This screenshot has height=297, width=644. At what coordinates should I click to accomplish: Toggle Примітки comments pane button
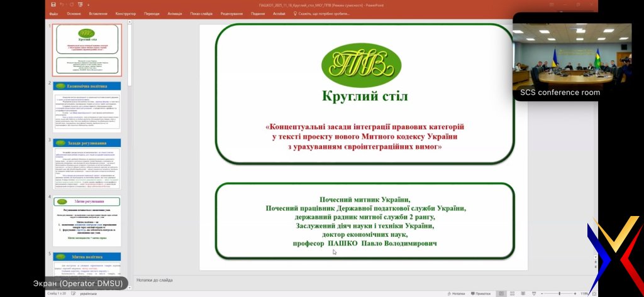tap(481, 293)
